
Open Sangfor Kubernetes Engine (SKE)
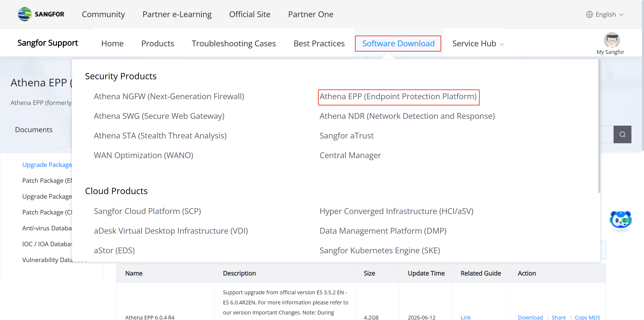point(380,251)
